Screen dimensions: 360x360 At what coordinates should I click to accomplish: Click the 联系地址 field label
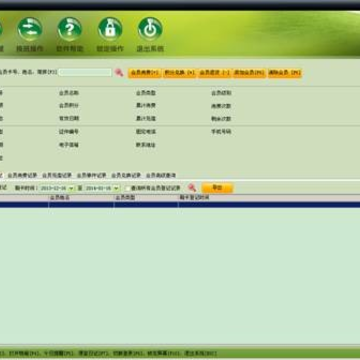[146, 145]
